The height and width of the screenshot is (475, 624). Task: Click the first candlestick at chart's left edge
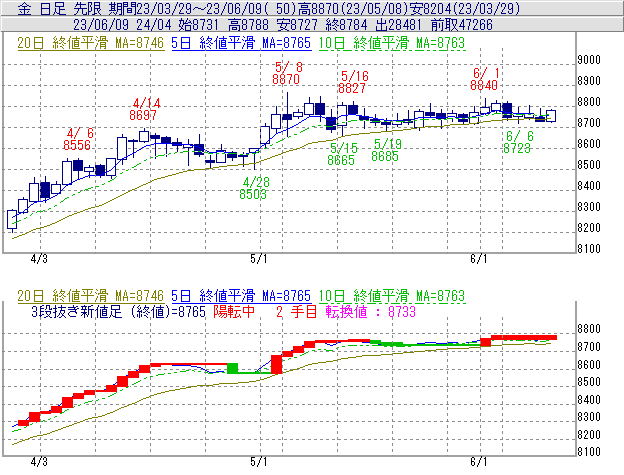(12, 219)
